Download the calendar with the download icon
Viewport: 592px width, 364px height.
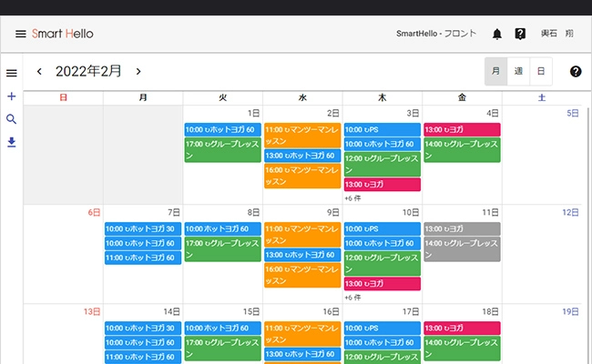coord(12,142)
